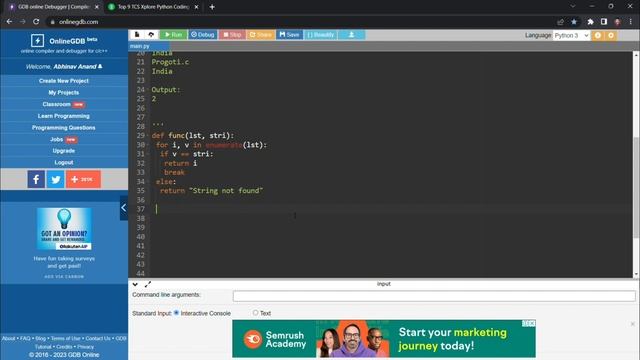Switch to GDB online Debugger browser tab

point(53,7)
